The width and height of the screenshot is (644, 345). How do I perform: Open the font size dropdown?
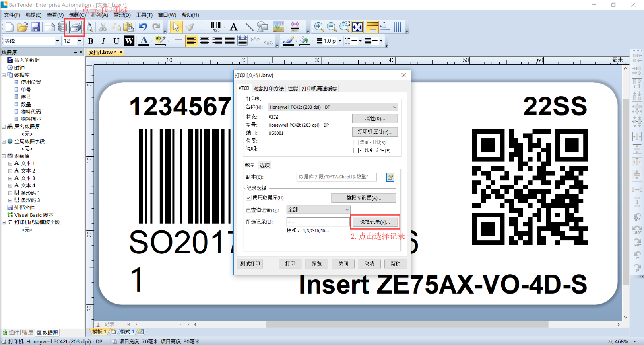[79, 41]
